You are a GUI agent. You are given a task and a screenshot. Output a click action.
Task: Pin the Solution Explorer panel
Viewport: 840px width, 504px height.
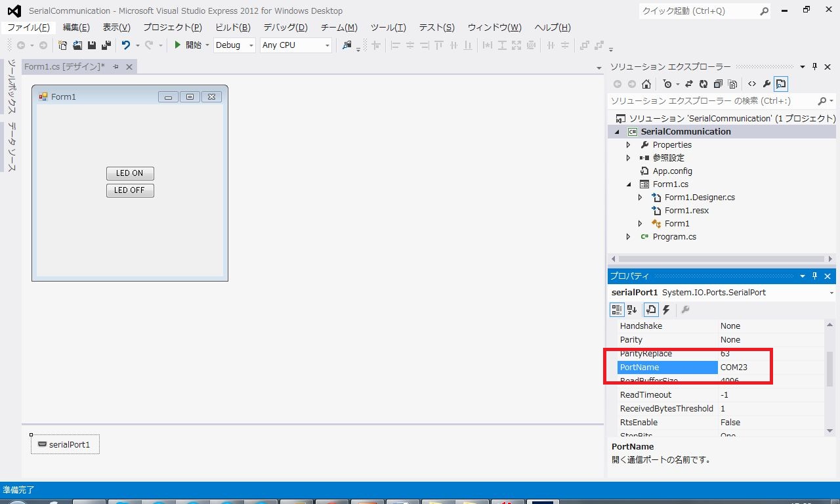[815, 67]
